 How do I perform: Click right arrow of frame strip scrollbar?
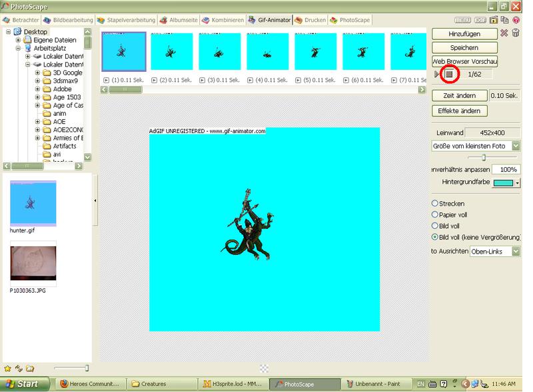[x=422, y=89]
